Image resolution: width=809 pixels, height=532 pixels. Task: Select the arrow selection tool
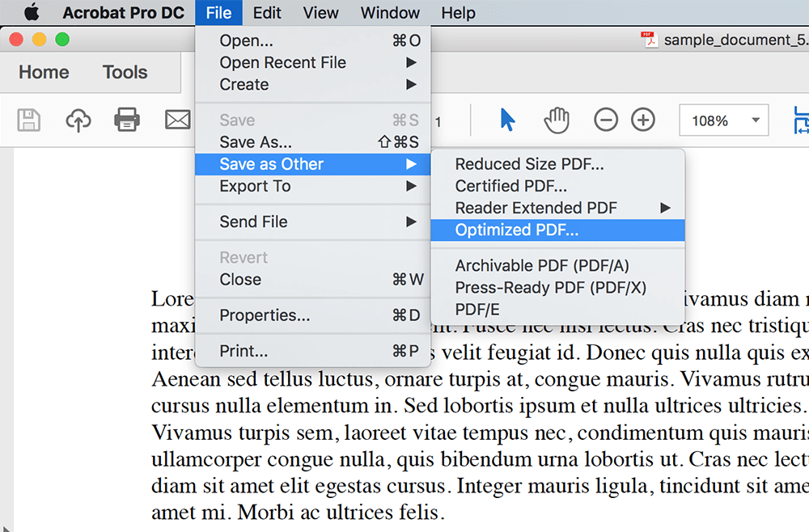[508, 120]
